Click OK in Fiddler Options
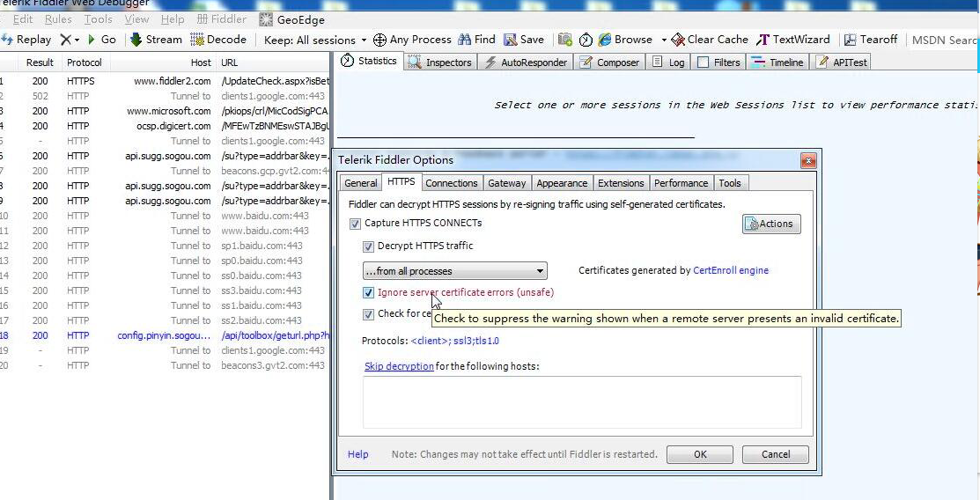The height and width of the screenshot is (500, 980). tap(700, 454)
